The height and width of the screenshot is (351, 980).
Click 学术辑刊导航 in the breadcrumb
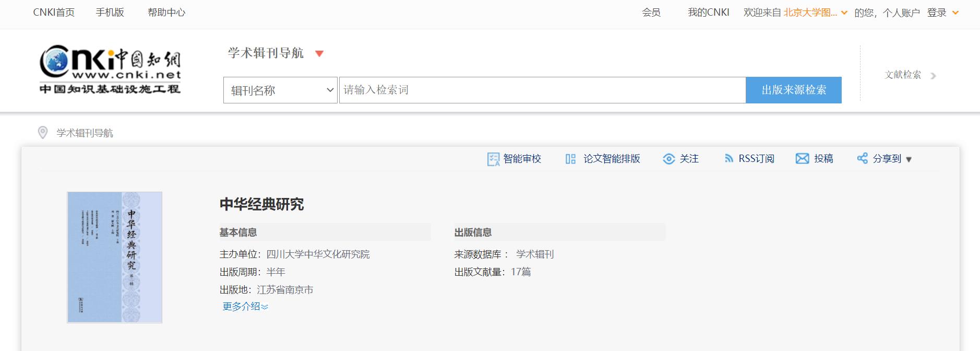click(85, 133)
